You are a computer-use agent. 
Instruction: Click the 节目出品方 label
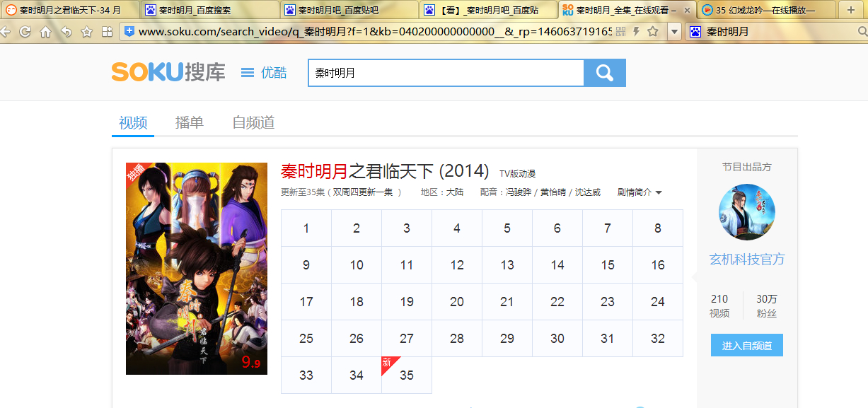(x=747, y=167)
